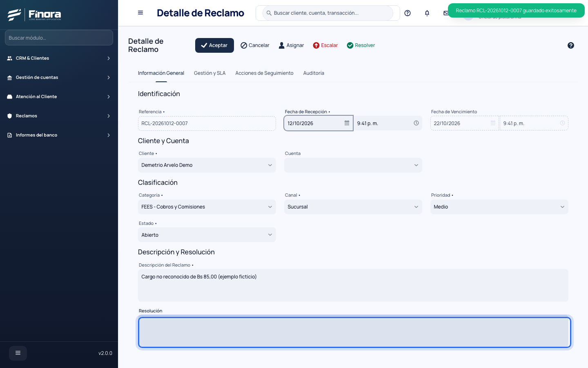Open the notifications bell icon

pos(427,13)
